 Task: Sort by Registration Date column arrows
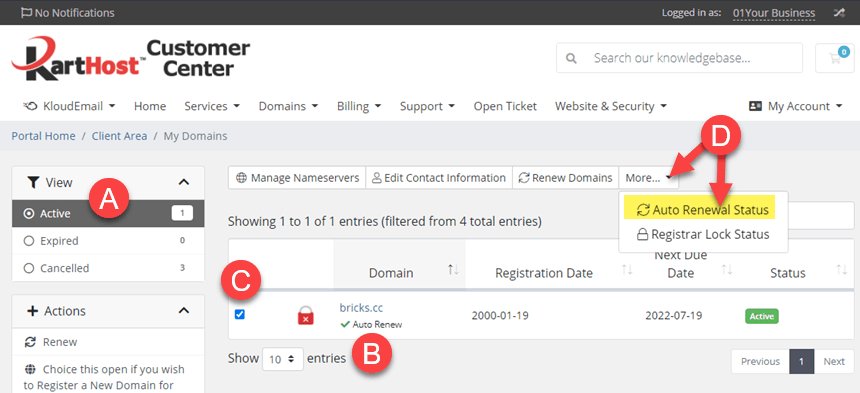coord(627,270)
